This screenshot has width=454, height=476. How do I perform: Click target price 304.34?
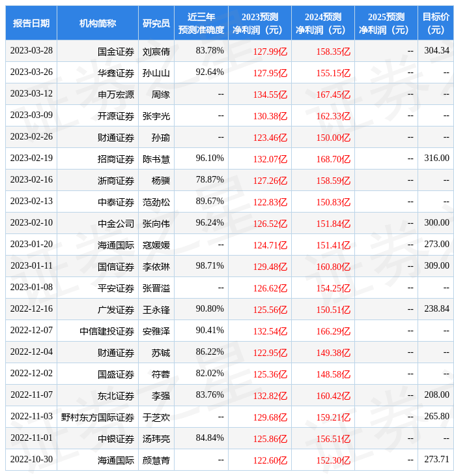(436, 50)
